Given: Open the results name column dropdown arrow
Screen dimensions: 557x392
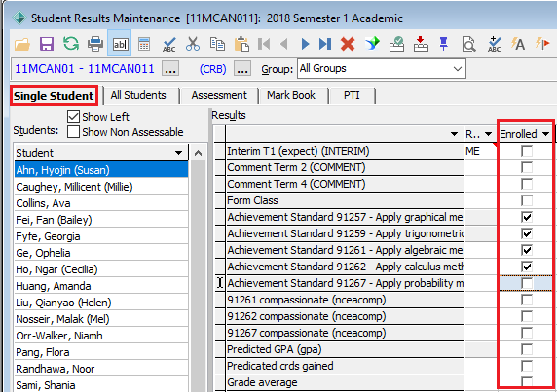Looking at the screenshot, I should tap(454, 134).
